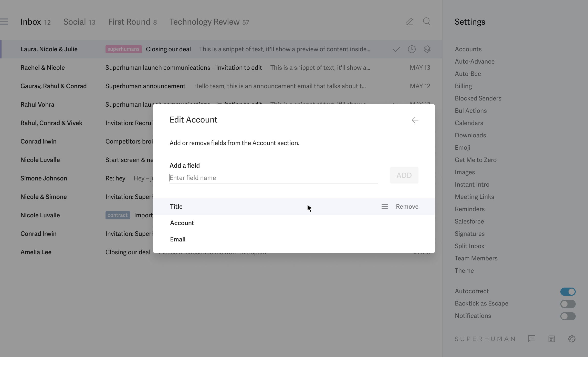Open Meeting Links settings

tap(474, 197)
